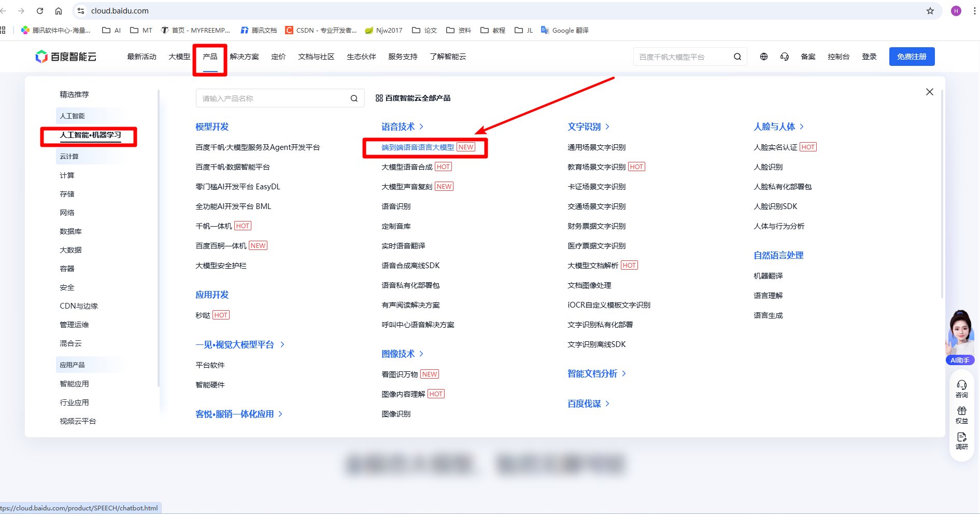The image size is (980, 514).
Task: Open the 调研 survey icon
Action: pyautogui.click(x=962, y=441)
